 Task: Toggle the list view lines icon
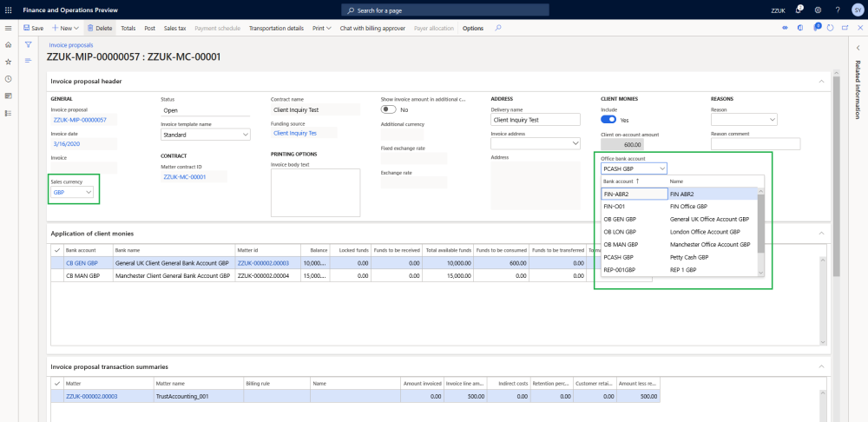(29, 61)
